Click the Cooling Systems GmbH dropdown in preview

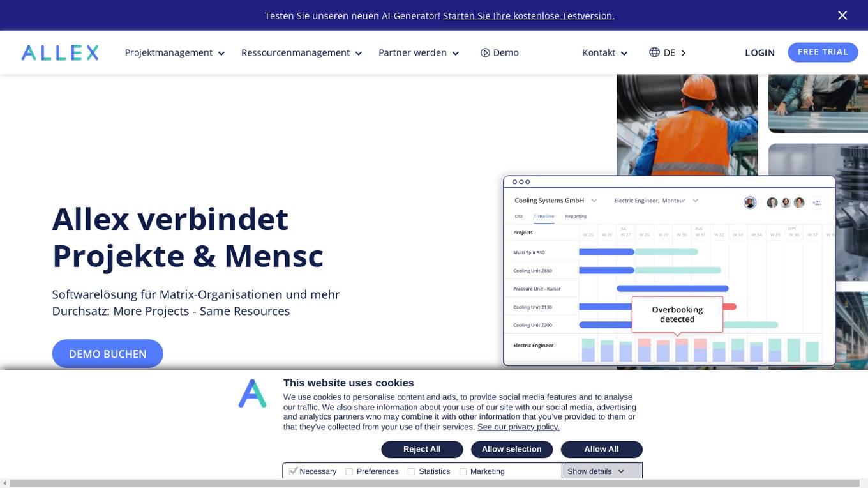(556, 201)
